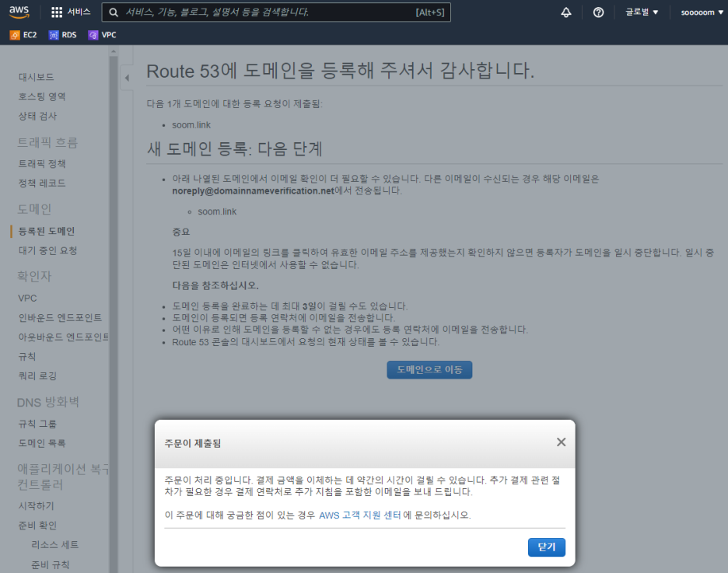Viewport: 728px width, 573px height.
Task: Click the EC2 shortcut icon
Action: pos(15,35)
